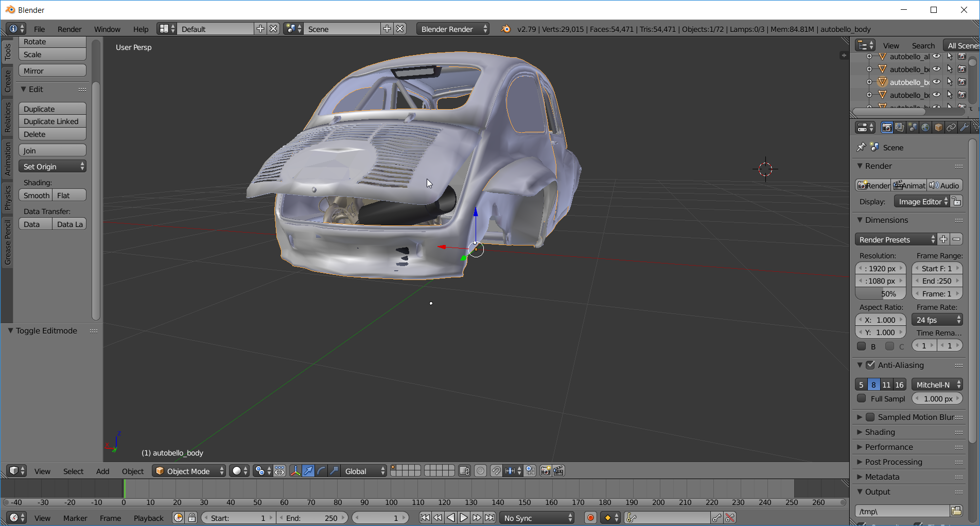Click the scale manipulator icon
This screenshot has height=526, width=980.
click(x=334, y=471)
